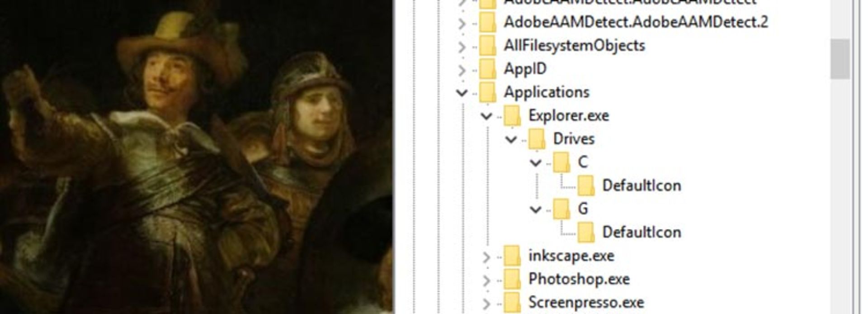Click the folder icon of DefaultIcon under G
The width and height of the screenshot is (868, 314).
click(586, 233)
